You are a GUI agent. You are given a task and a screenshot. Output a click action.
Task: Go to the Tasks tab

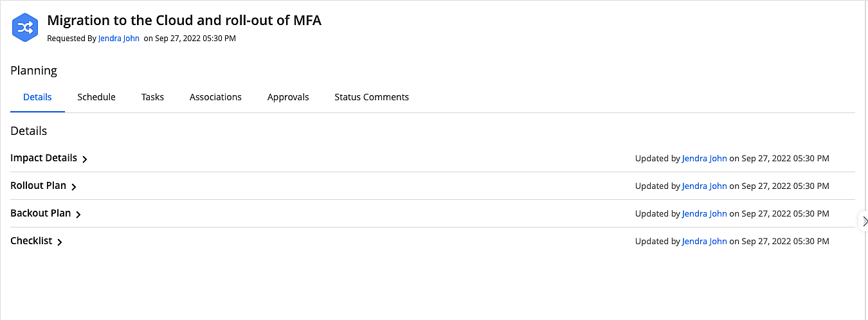pyautogui.click(x=152, y=97)
